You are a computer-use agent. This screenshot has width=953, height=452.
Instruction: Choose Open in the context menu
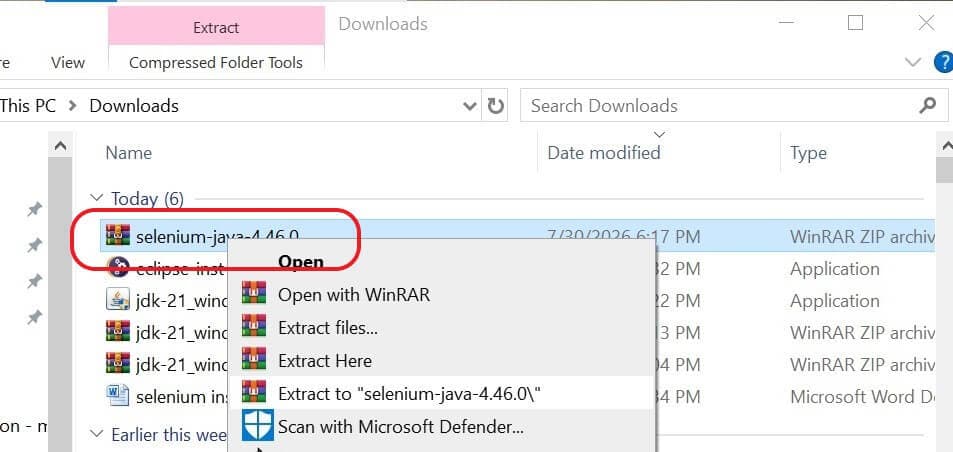(301, 262)
